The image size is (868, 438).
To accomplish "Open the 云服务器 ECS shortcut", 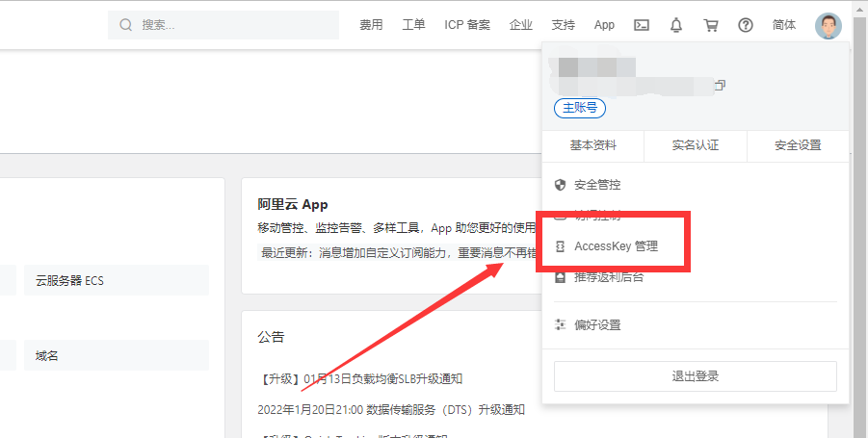I will click(117, 280).
